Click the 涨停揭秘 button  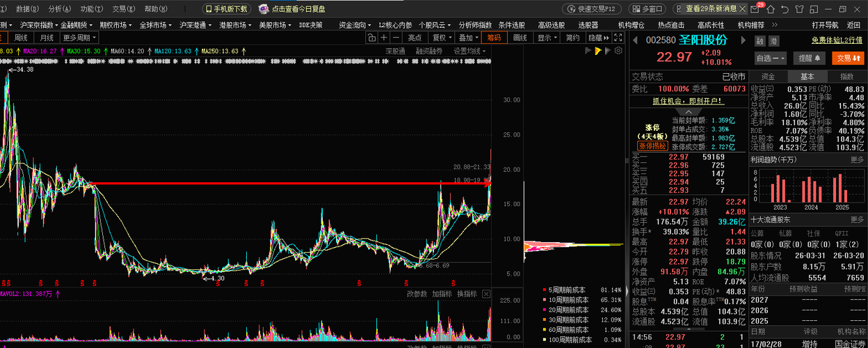coord(652,146)
